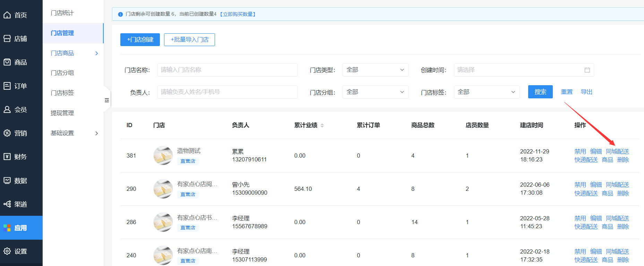Click the home icon in the sidebar
644x266 pixels.
pos(7,15)
